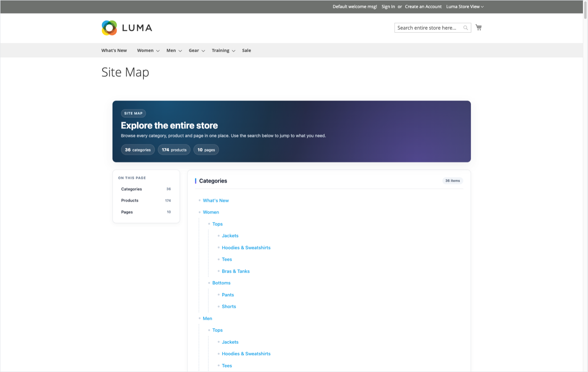Open the Women navigation dropdown
Viewport: 588px width, 372px height.
click(x=146, y=50)
